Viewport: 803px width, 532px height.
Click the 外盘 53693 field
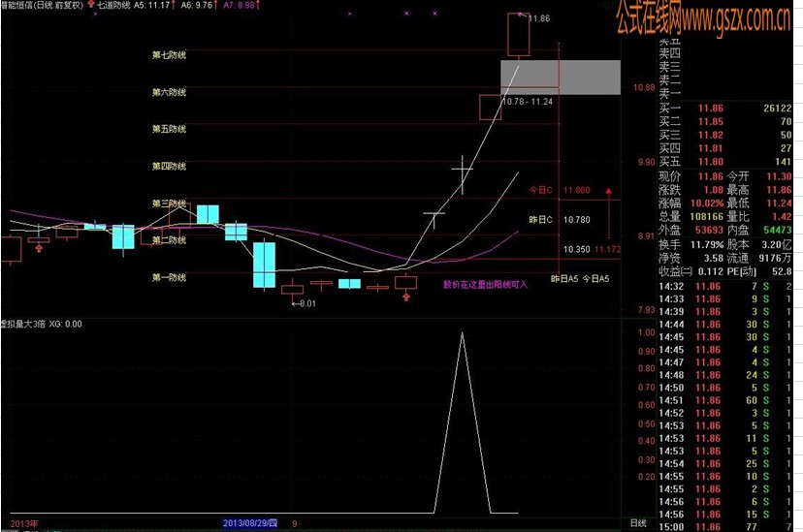[691, 231]
